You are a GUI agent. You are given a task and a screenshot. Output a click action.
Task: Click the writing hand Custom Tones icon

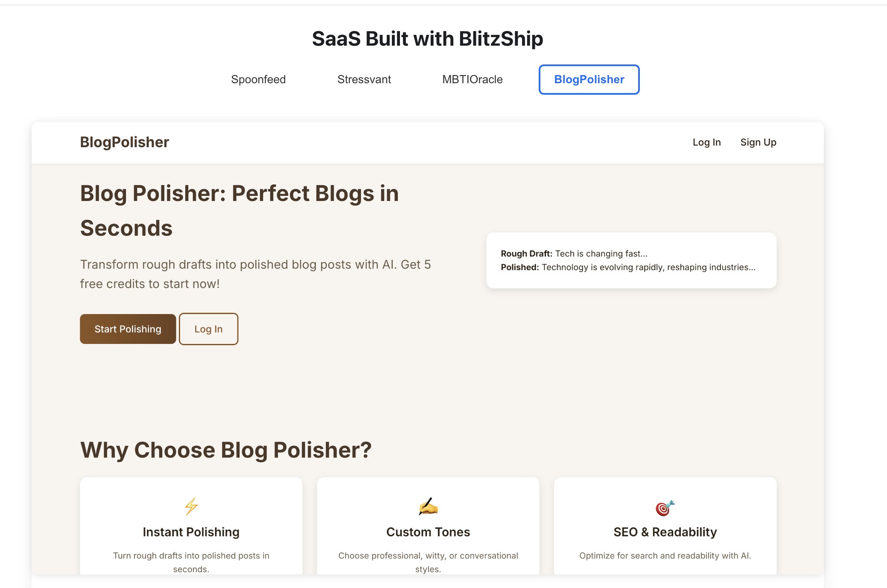(428, 506)
